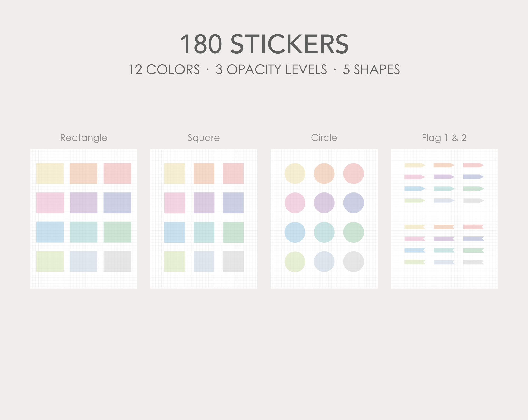Click the yellow rectangle sticker
Image resolution: width=528 pixels, height=420 pixels.
tap(50, 173)
